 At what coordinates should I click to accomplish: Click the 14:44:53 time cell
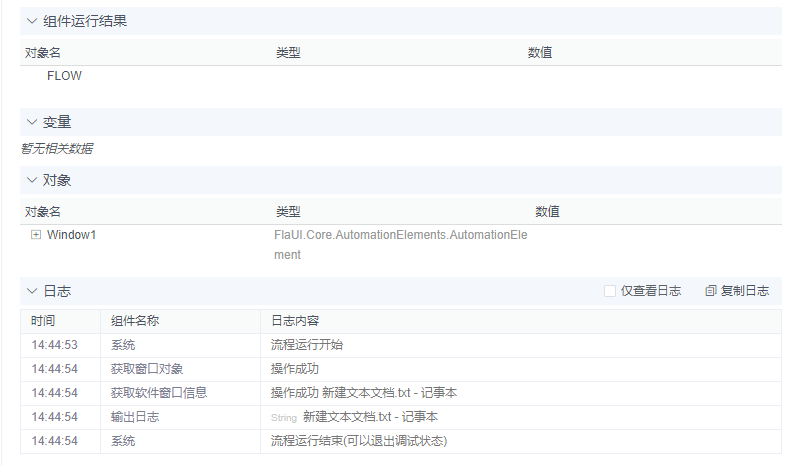pos(55,345)
